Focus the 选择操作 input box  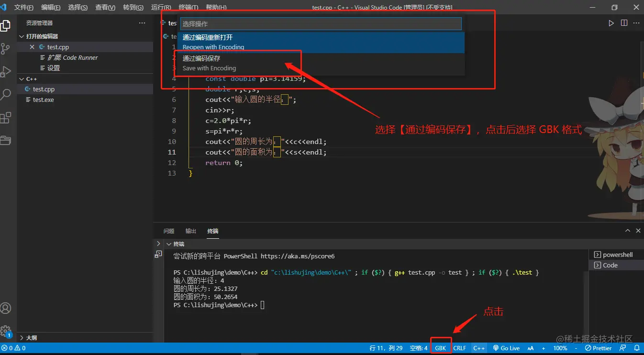pyautogui.click(x=321, y=23)
